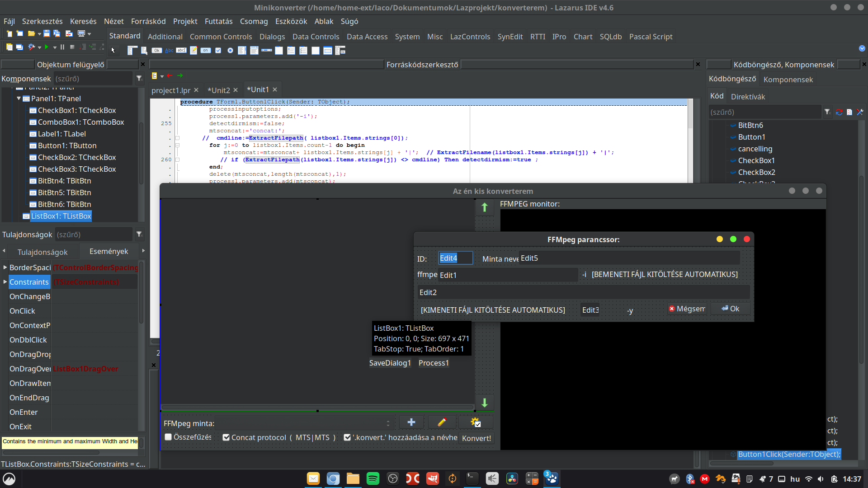Click the pencil edit pattern button
The width and height of the screenshot is (868, 488).
tap(442, 422)
